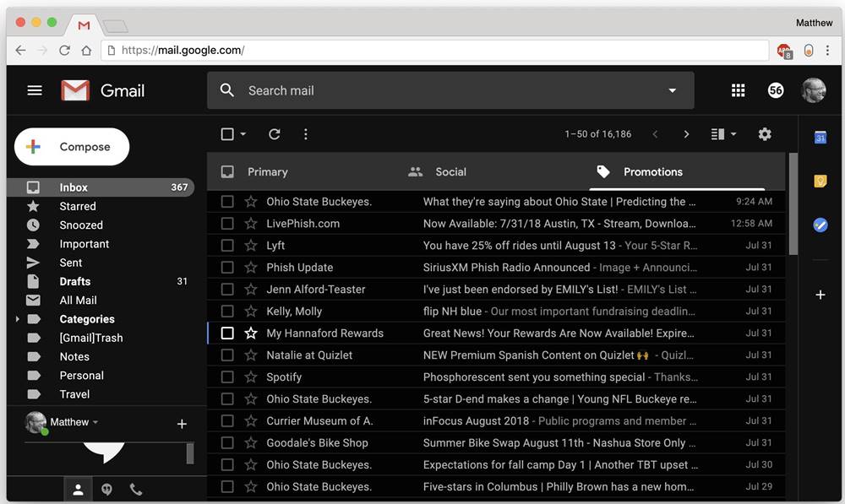Compose a new email

[x=72, y=146]
